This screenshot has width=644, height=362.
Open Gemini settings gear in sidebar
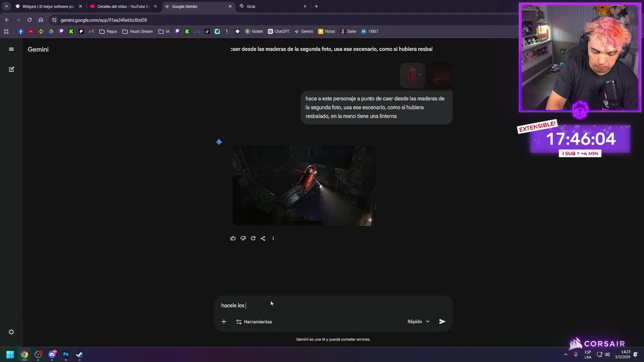tap(11, 332)
